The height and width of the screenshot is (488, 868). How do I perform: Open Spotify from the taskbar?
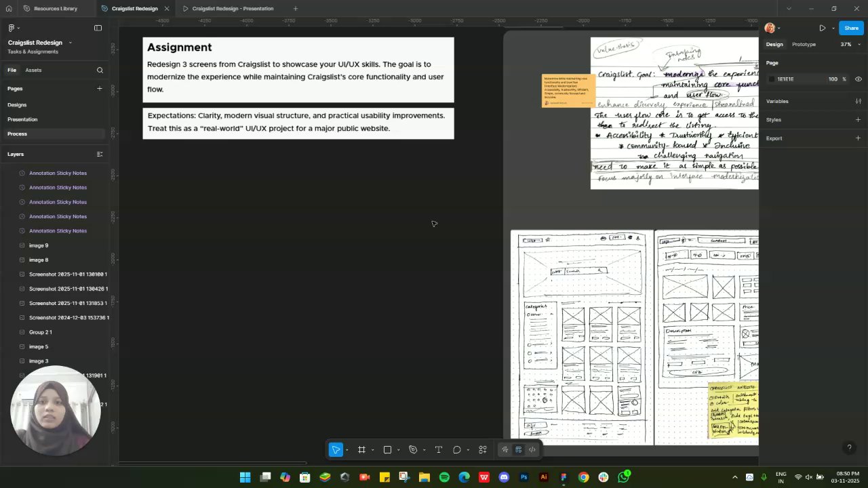(x=444, y=477)
